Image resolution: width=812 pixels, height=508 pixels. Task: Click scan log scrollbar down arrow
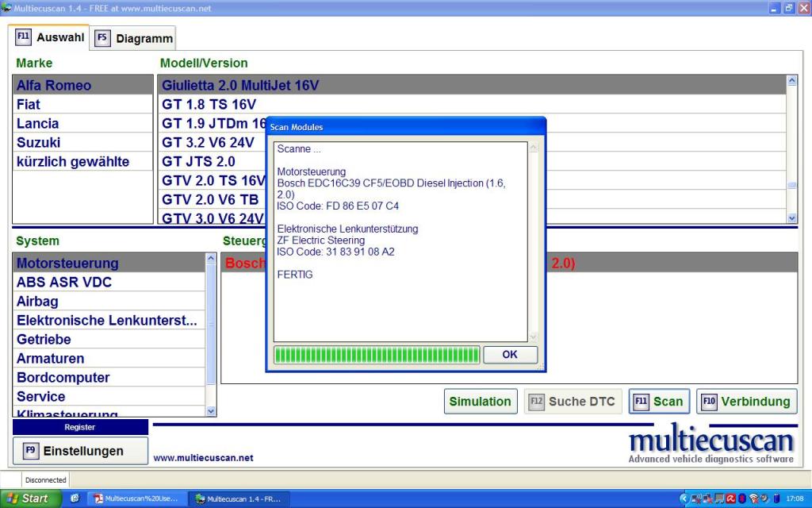click(533, 337)
